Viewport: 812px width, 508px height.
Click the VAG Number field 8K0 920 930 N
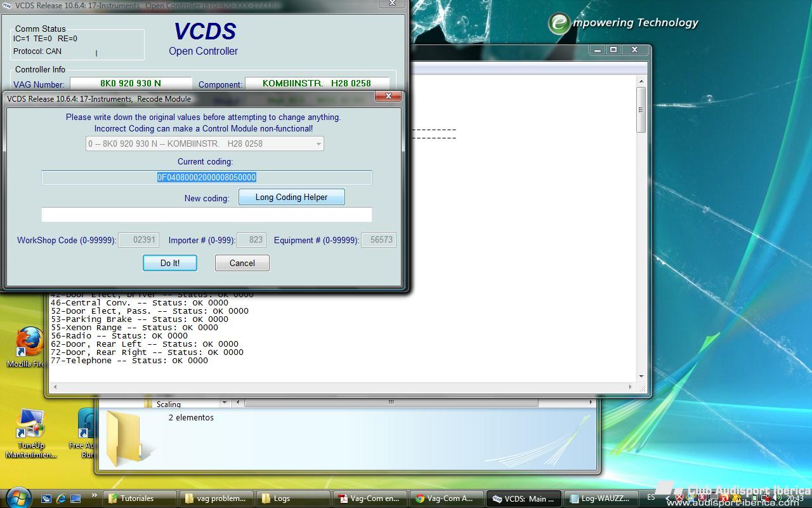tap(131, 83)
